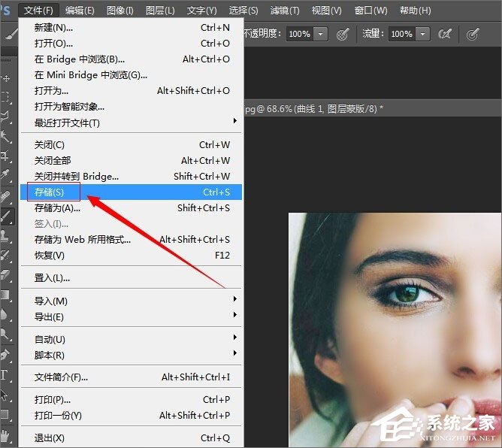Open the 滤镜(T) menu
Viewport: 502px width, 448px height.
285,11
